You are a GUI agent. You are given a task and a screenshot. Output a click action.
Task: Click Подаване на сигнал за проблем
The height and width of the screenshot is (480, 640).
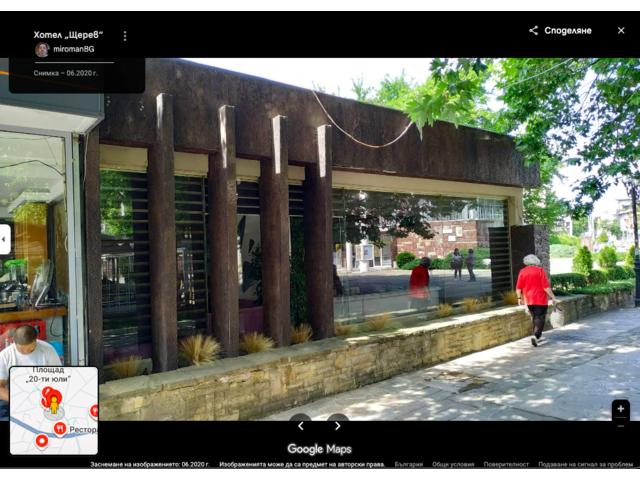point(584,464)
